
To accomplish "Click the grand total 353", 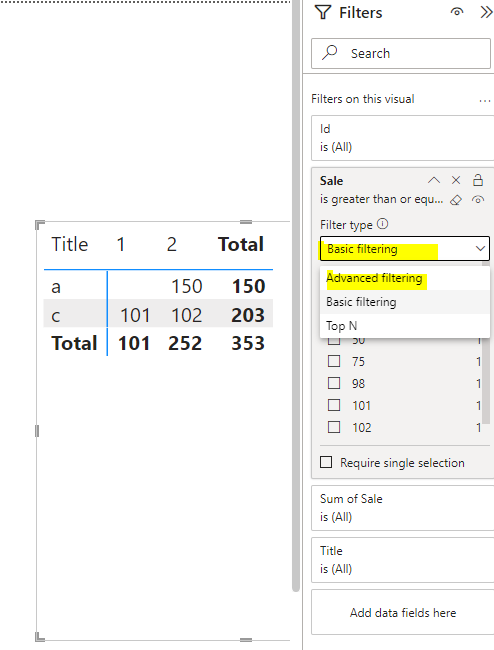I will click(x=248, y=344).
